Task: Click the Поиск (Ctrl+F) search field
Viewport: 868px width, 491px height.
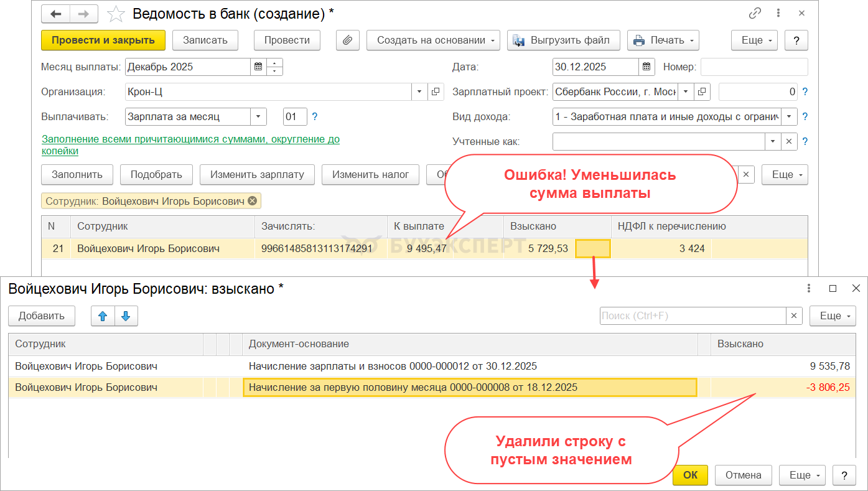Action: (x=692, y=316)
